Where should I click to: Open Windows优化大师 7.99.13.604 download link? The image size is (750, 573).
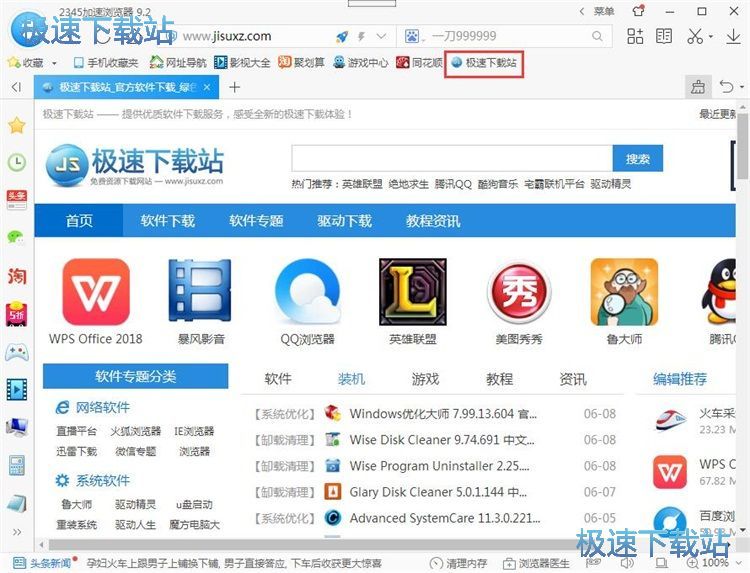pos(443,414)
